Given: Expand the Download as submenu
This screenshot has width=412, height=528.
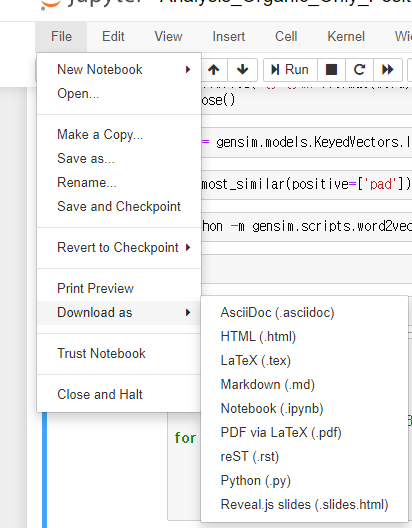Looking at the screenshot, I should (119, 313).
